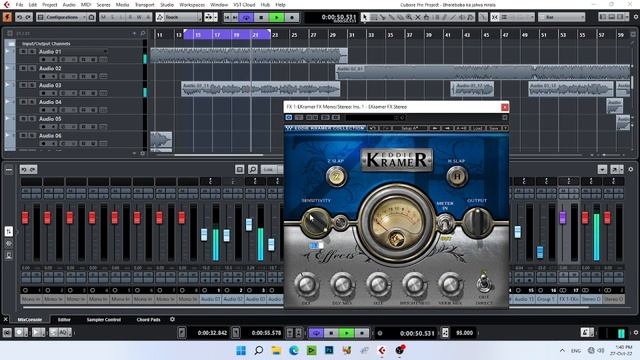Toggle the plugin bypass power button

pyautogui.click(x=289, y=118)
